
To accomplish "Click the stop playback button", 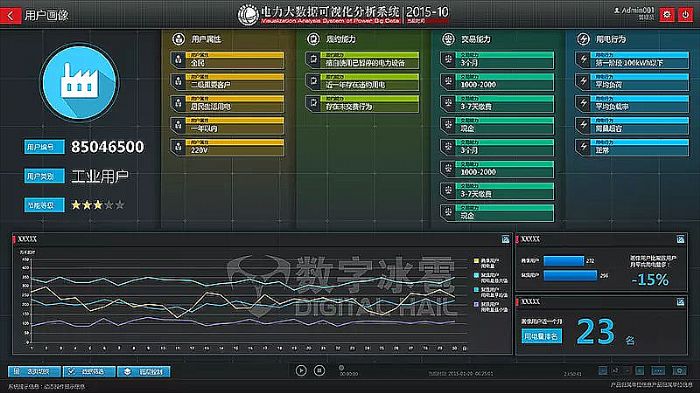I will tap(319, 370).
